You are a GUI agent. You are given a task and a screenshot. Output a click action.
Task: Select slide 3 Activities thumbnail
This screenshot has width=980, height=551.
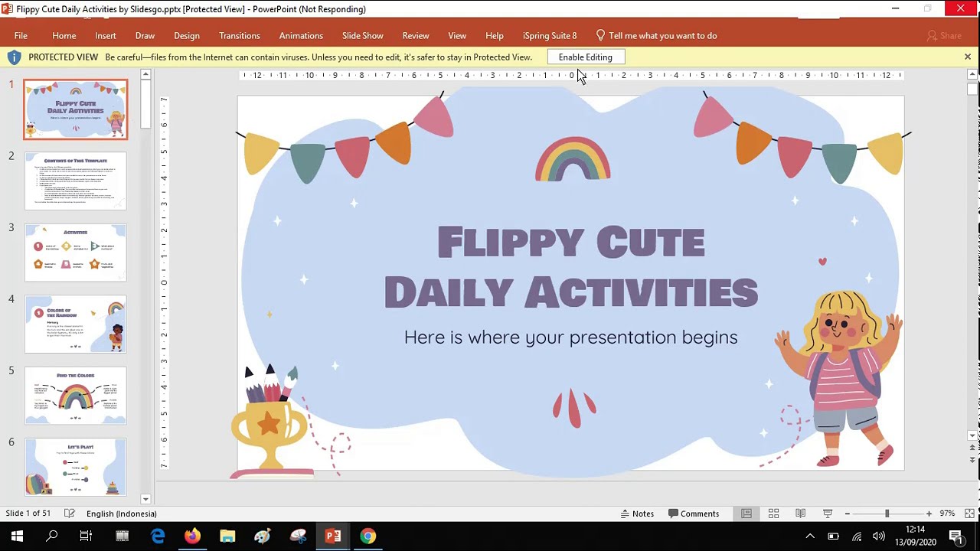76,253
